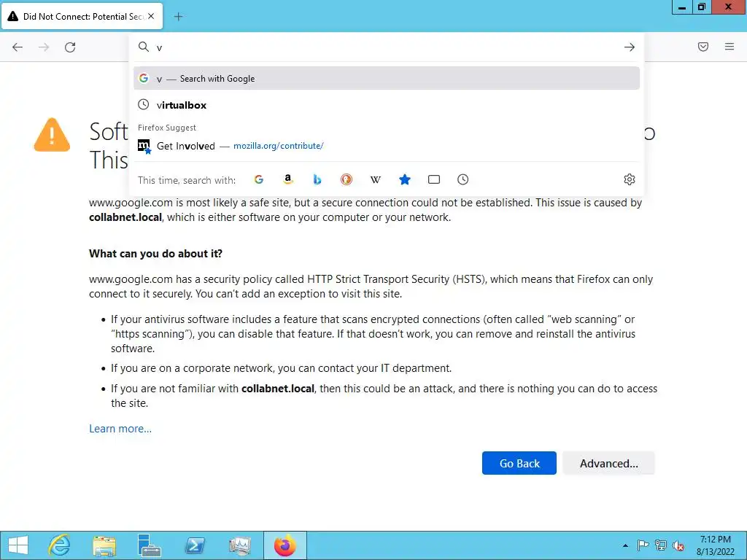Click the Forward navigation arrow
Image resolution: width=747 pixels, height=560 pixels.
pos(44,47)
